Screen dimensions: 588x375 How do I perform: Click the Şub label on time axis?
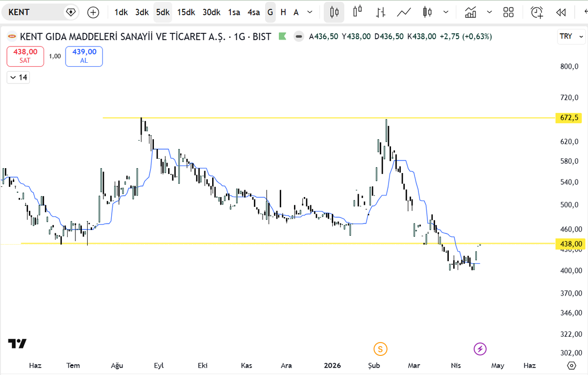point(374,366)
